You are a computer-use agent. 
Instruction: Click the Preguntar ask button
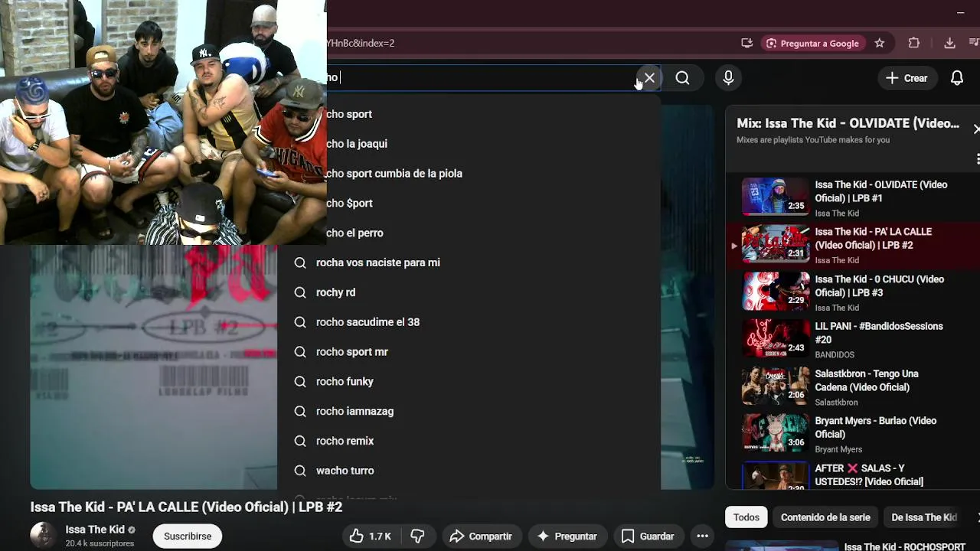click(567, 536)
